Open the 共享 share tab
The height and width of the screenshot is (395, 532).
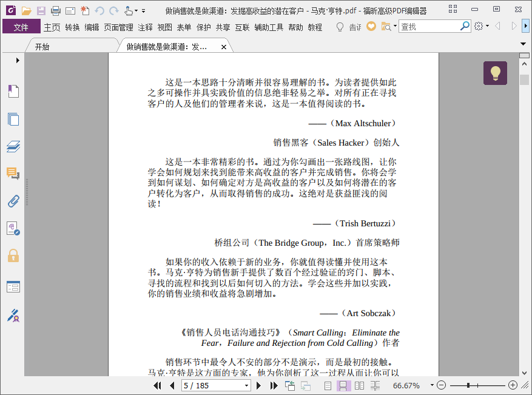click(223, 27)
